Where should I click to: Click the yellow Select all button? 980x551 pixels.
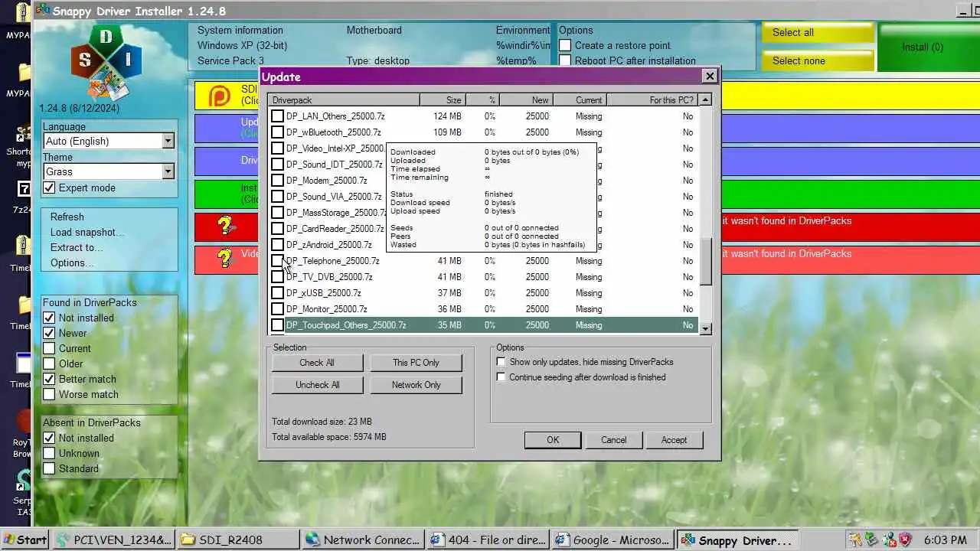[x=818, y=33]
